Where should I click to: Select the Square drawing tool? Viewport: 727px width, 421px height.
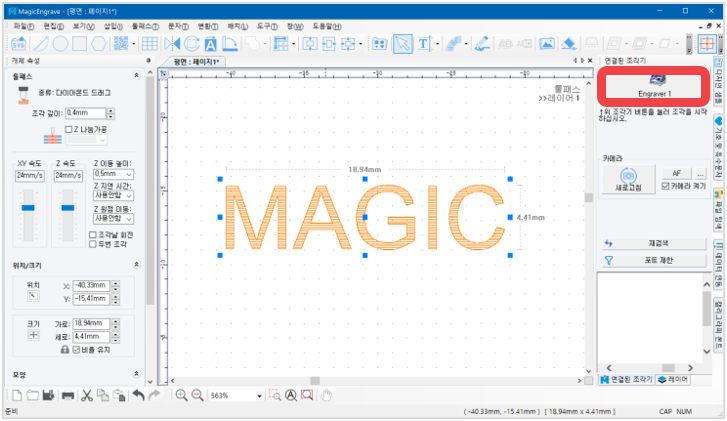(x=79, y=44)
